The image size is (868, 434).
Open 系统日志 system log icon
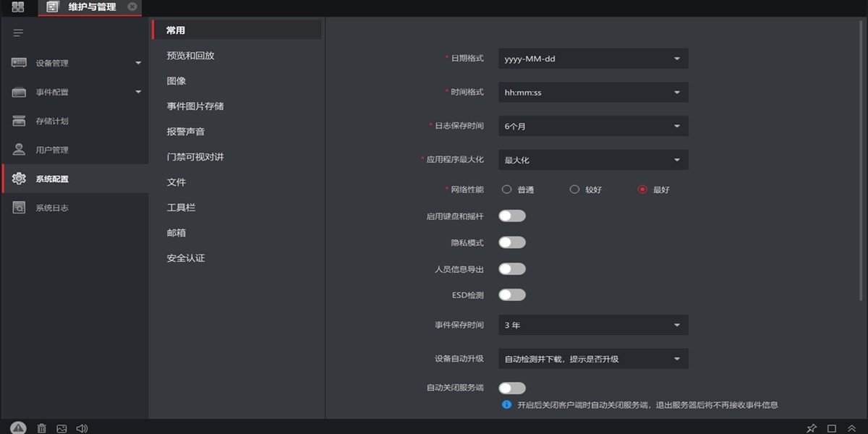(x=19, y=207)
